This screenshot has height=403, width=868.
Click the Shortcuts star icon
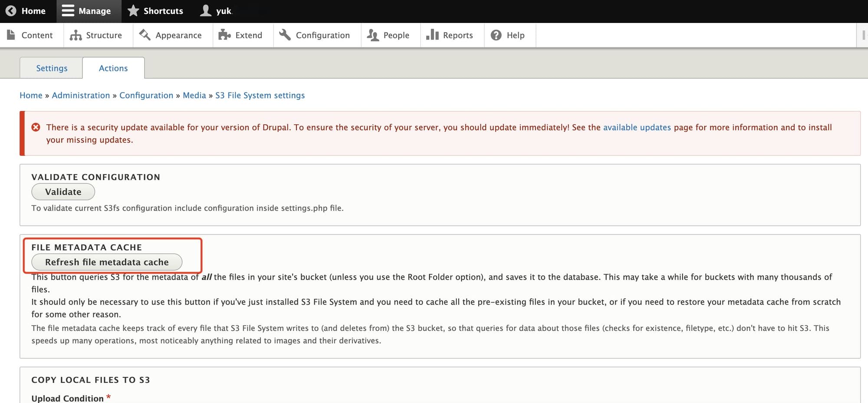[133, 10]
